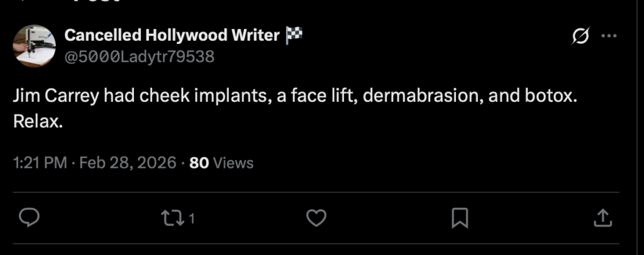Image resolution: width=644 pixels, height=255 pixels.
Task: Click the checkered flag emoji by name
Action: (x=294, y=35)
